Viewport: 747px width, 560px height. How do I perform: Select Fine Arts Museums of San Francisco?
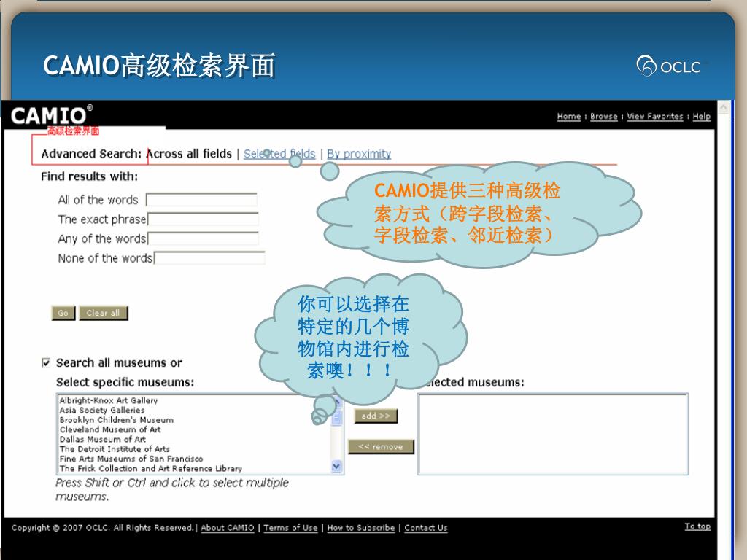click(x=131, y=459)
